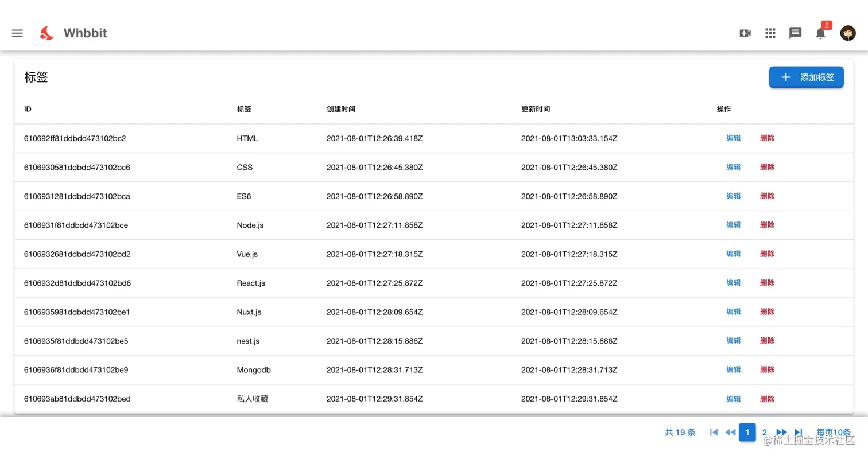Screen dimensions: 868x459
Task: Open the apps grid icon
Action: 770,33
